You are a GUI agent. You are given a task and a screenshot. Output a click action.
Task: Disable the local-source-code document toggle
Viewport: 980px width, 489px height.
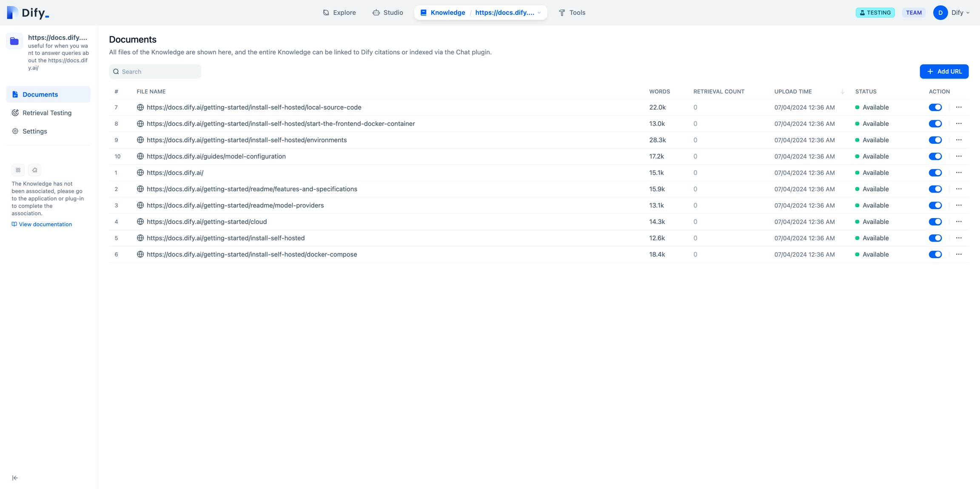935,107
